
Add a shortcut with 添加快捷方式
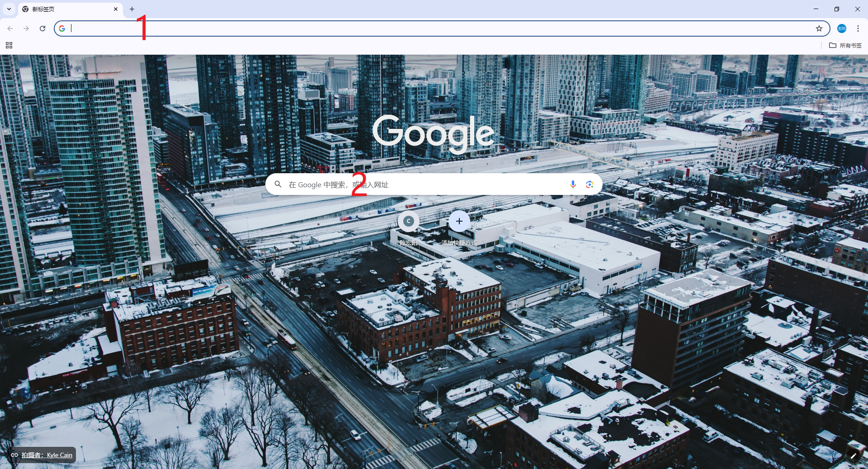[x=459, y=229]
